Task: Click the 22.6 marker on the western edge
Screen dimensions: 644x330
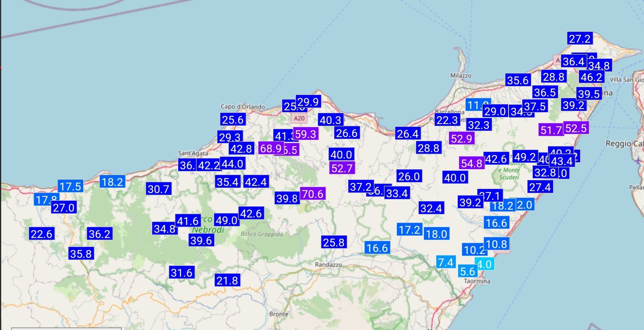Action: point(41,234)
